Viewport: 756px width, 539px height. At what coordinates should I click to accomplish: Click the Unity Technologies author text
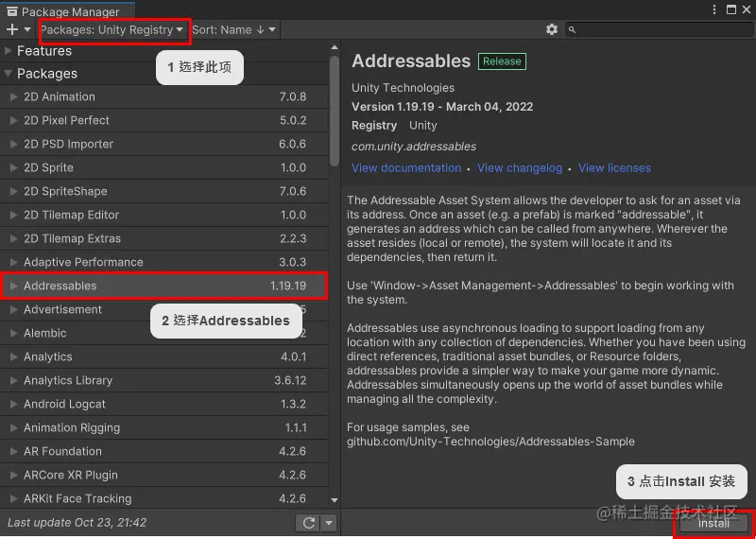(x=404, y=88)
